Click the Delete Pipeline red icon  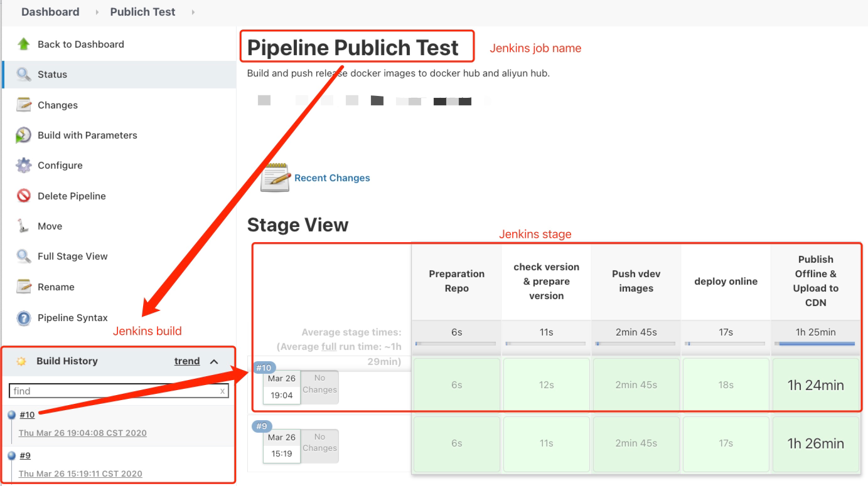20,196
